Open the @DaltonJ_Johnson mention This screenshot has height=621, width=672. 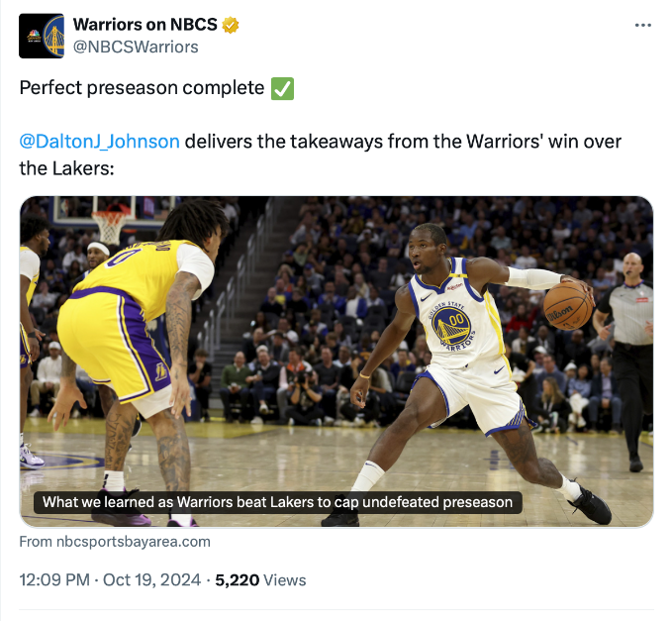click(100, 141)
